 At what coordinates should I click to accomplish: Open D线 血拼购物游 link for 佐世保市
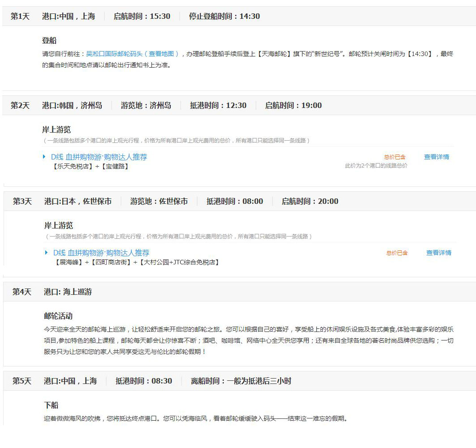[101, 253]
